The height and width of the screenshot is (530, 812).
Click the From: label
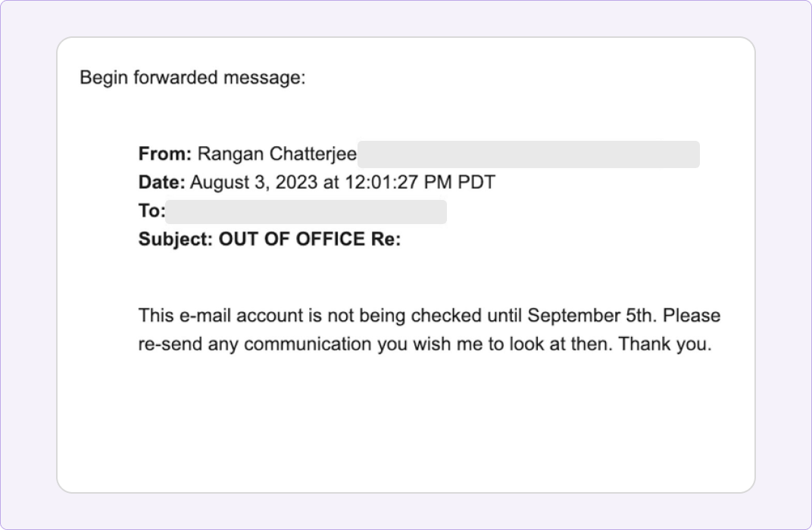[164, 154]
